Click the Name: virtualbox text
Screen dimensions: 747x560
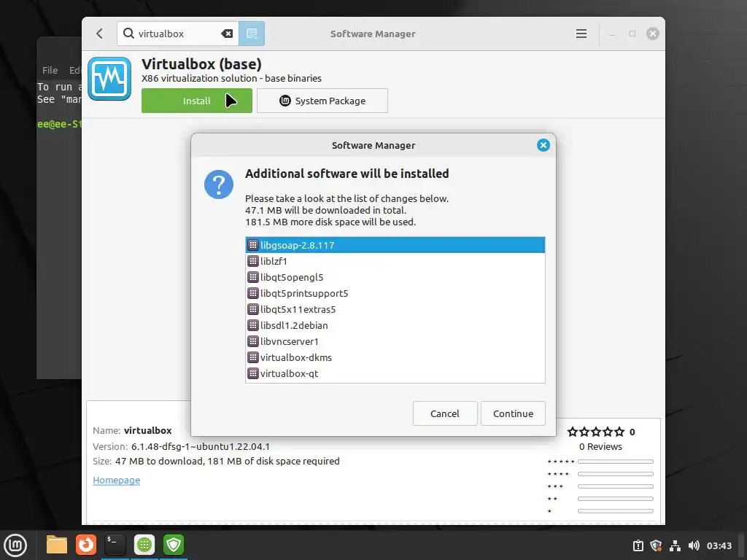[132, 430]
